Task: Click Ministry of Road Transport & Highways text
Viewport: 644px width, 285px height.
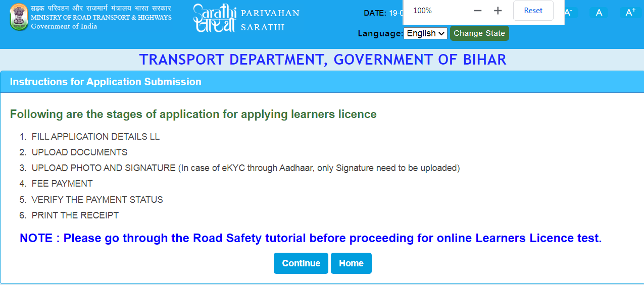Action: coord(101,18)
